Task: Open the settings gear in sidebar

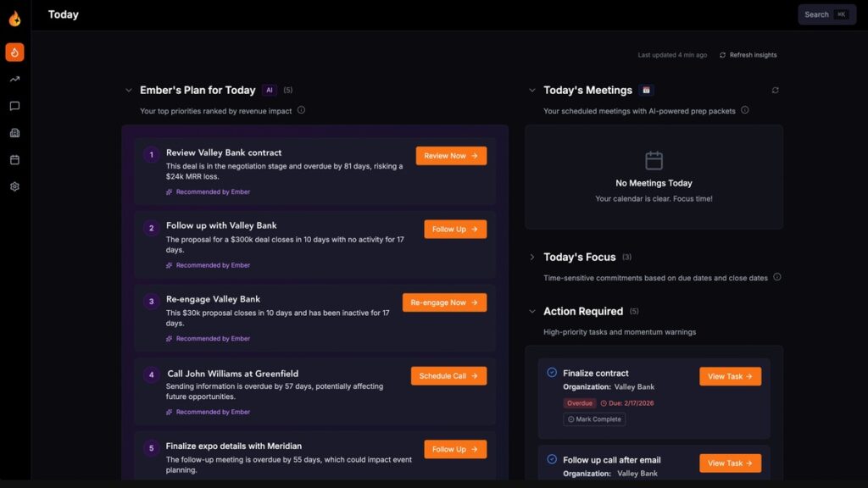Action: tap(14, 186)
